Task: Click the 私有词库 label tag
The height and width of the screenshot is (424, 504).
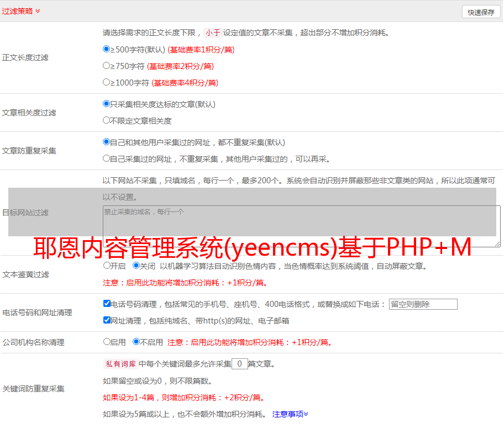Action: point(119,364)
